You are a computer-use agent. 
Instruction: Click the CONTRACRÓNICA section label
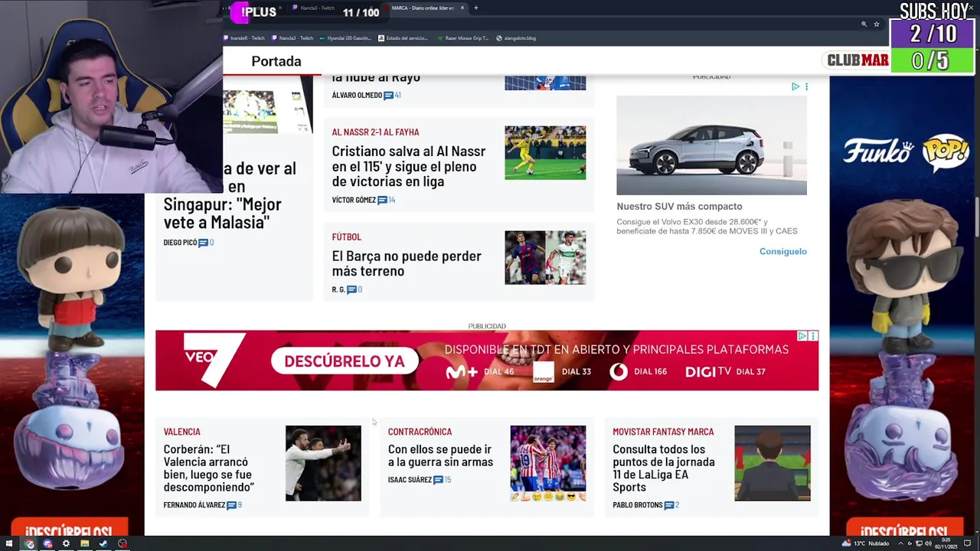420,432
